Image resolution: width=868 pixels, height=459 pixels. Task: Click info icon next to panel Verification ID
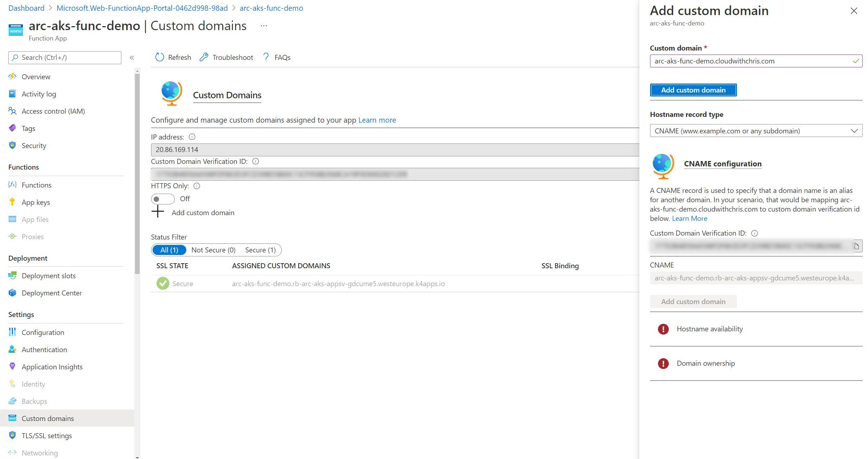pos(755,233)
